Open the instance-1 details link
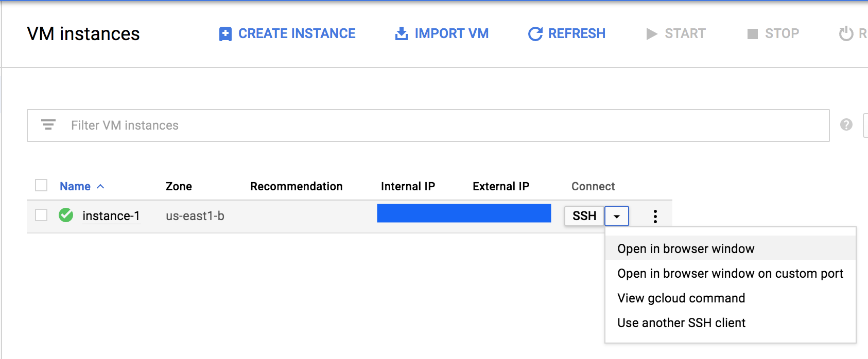The width and height of the screenshot is (868, 359). [x=111, y=216]
